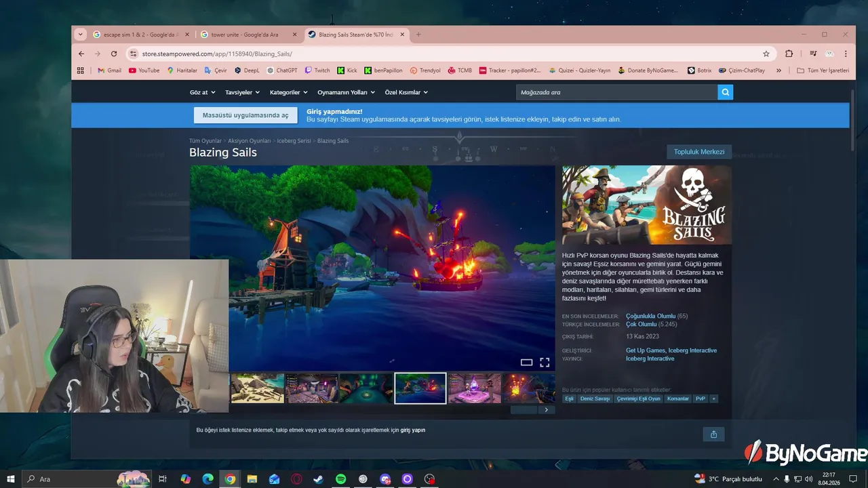This screenshot has height=488, width=868.
Task: Open the Chrome three-dot menu
Action: (x=846, y=54)
